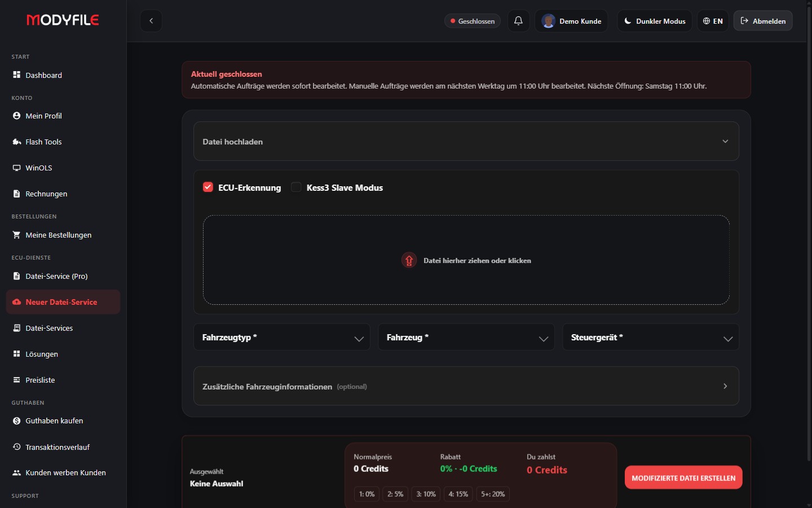The height and width of the screenshot is (508, 812).
Task: Click the upload arrow icon in drop zone
Action: click(409, 260)
